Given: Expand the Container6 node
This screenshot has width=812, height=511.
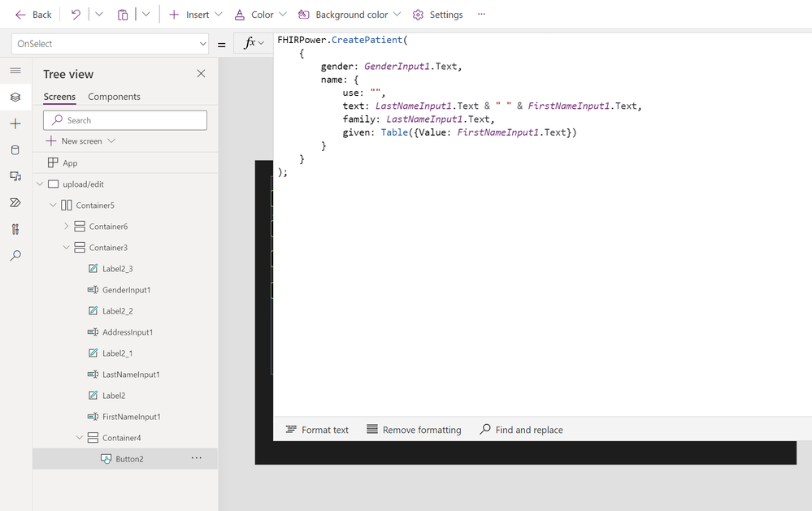Looking at the screenshot, I should [x=67, y=226].
